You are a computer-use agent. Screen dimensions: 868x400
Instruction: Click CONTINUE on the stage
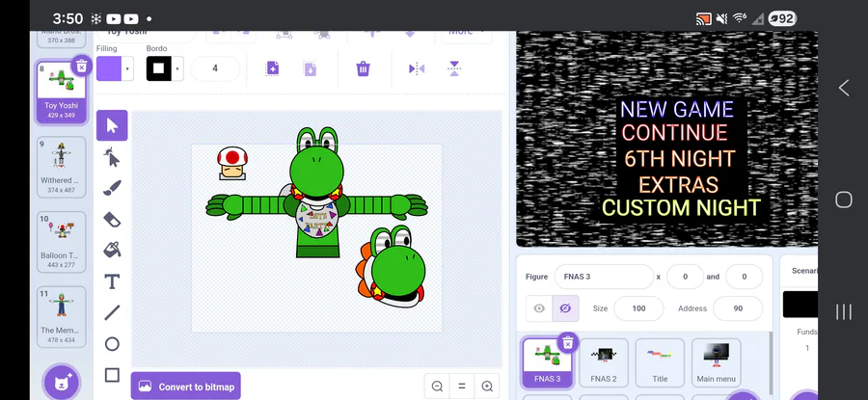(x=675, y=133)
